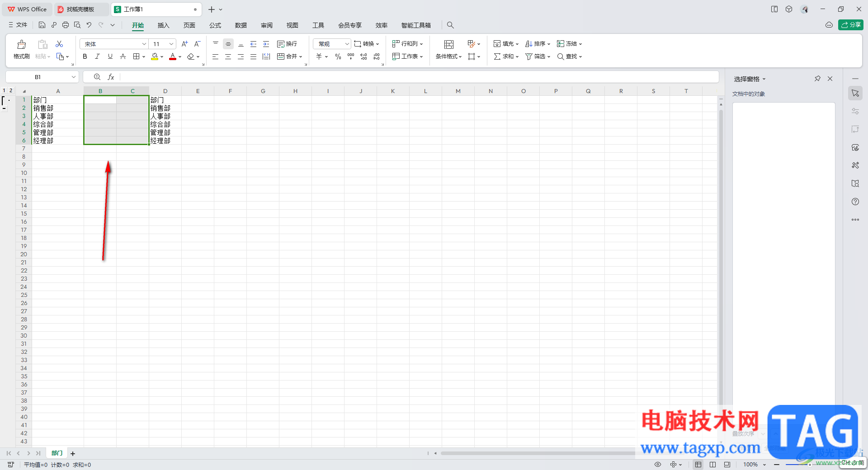Open the Name Box B1 dropdown
Image resolution: width=868 pixels, height=470 pixels.
pyautogui.click(x=73, y=77)
